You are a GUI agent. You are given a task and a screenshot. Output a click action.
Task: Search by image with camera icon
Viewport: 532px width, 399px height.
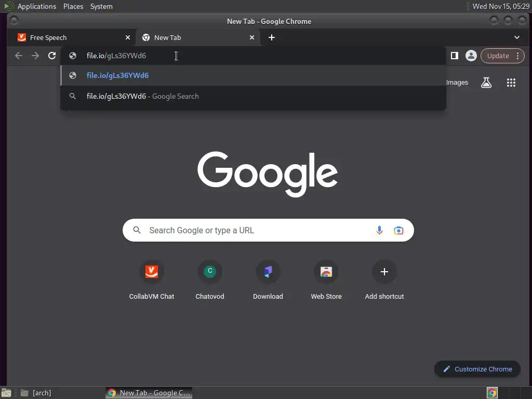pyautogui.click(x=398, y=230)
